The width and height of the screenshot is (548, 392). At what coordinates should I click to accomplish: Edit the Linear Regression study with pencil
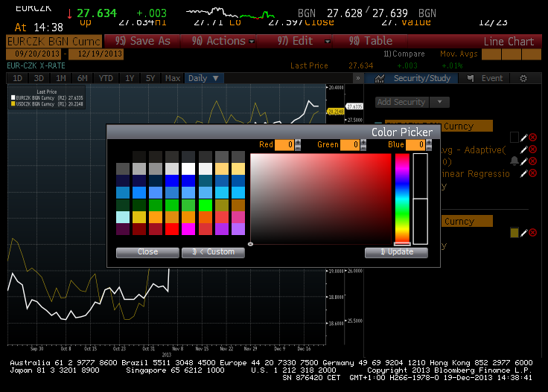[x=523, y=173]
